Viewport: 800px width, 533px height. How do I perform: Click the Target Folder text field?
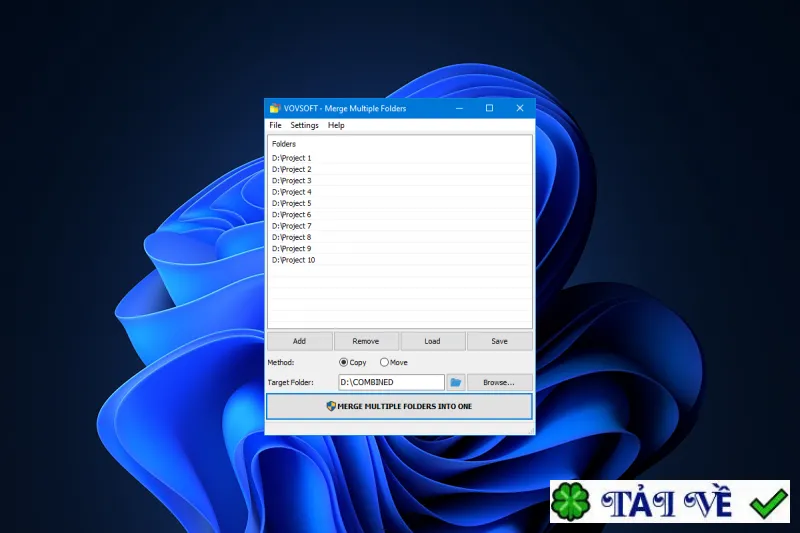tap(391, 382)
